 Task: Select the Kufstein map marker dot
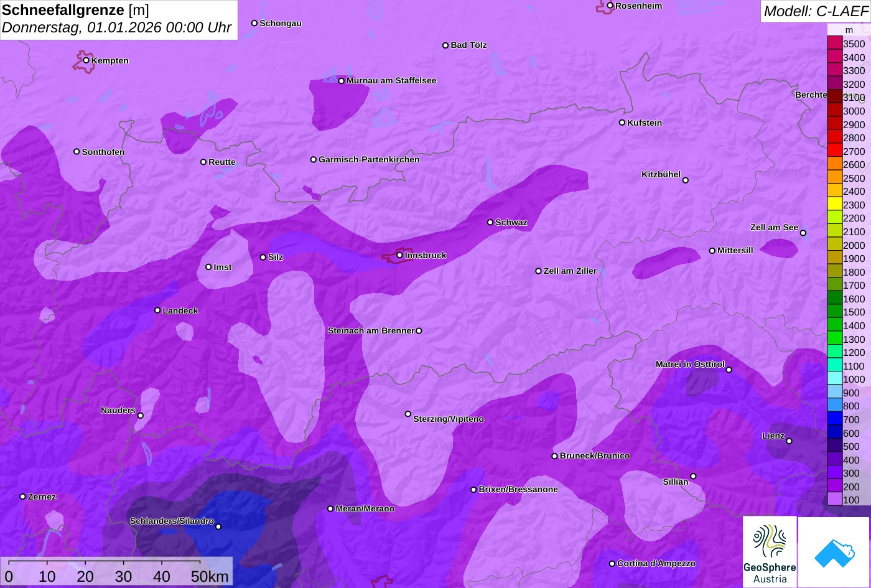pos(622,123)
